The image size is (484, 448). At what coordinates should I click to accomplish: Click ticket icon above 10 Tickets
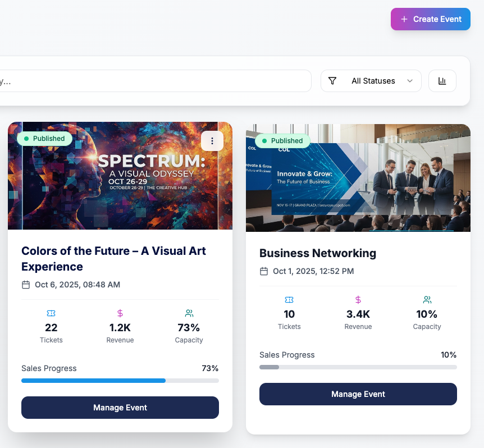[289, 300]
